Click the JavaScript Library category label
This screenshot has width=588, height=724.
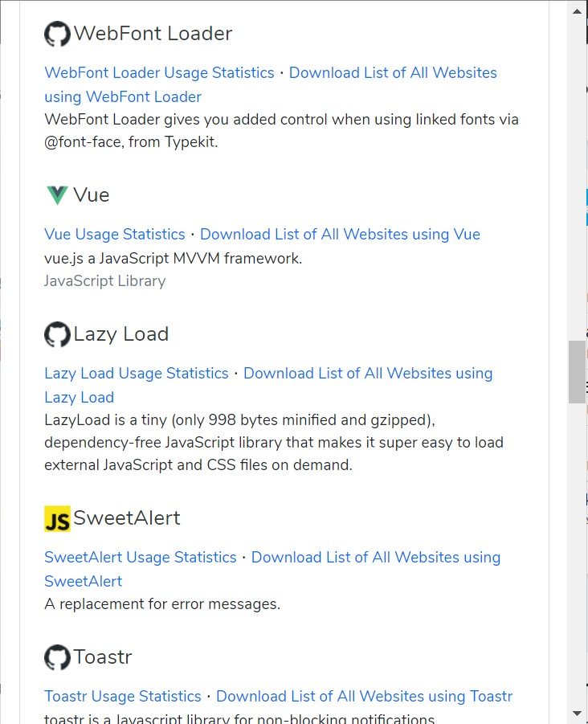(x=104, y=280)
